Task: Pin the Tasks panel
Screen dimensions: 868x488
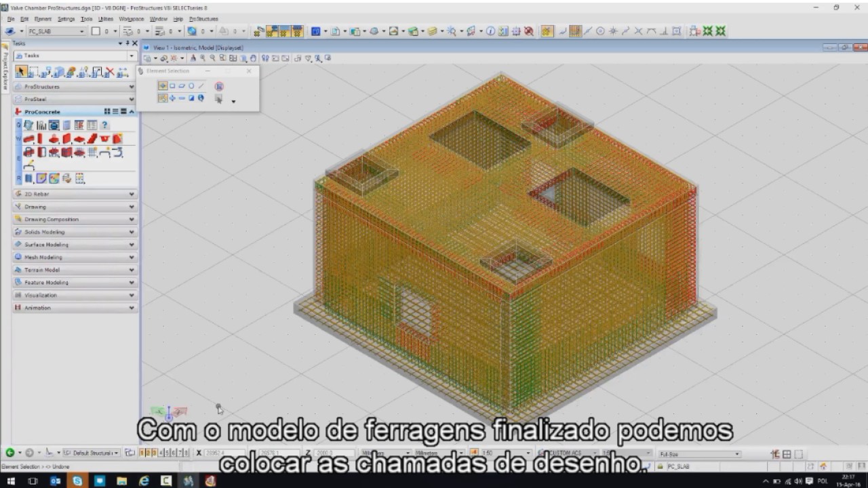Action: coord(127,43)
